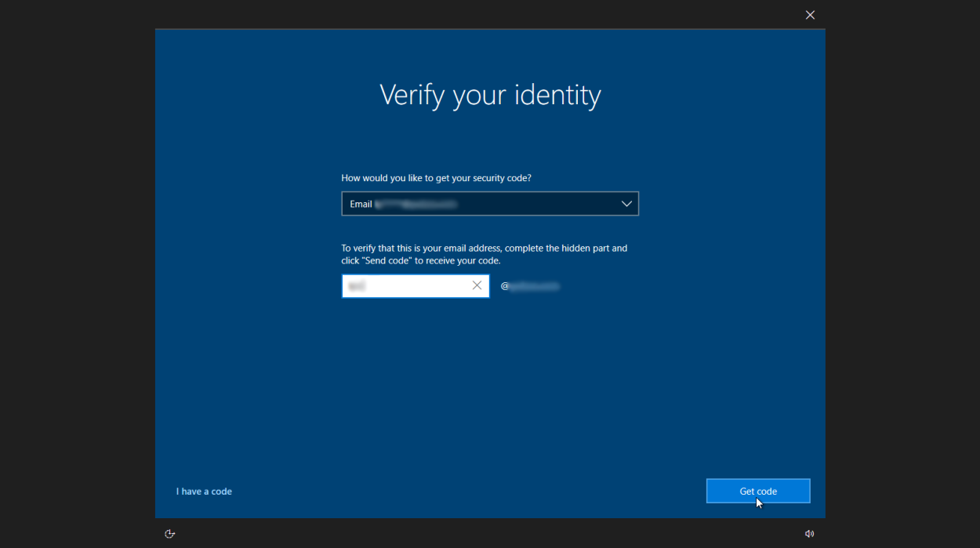Click the Get code button
This screenshot has width=980, height=548.
pyautogui.click(x=758, y=491)
